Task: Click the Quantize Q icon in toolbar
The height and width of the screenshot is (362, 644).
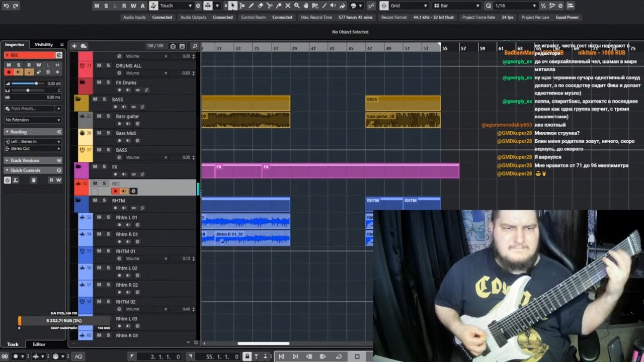Action: pos(489,6)
